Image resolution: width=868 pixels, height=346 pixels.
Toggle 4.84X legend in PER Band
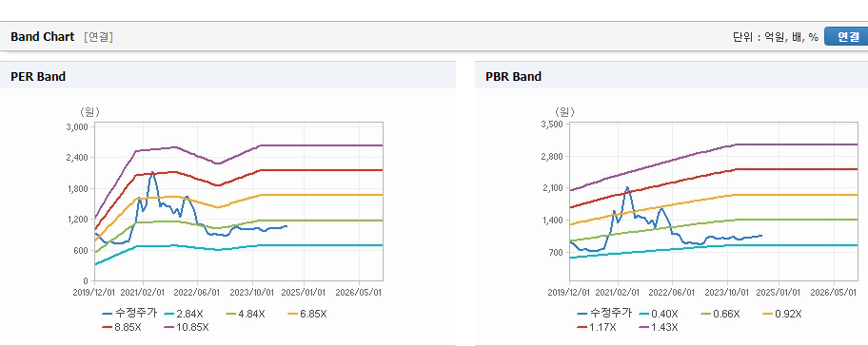(x=246, y=314)
